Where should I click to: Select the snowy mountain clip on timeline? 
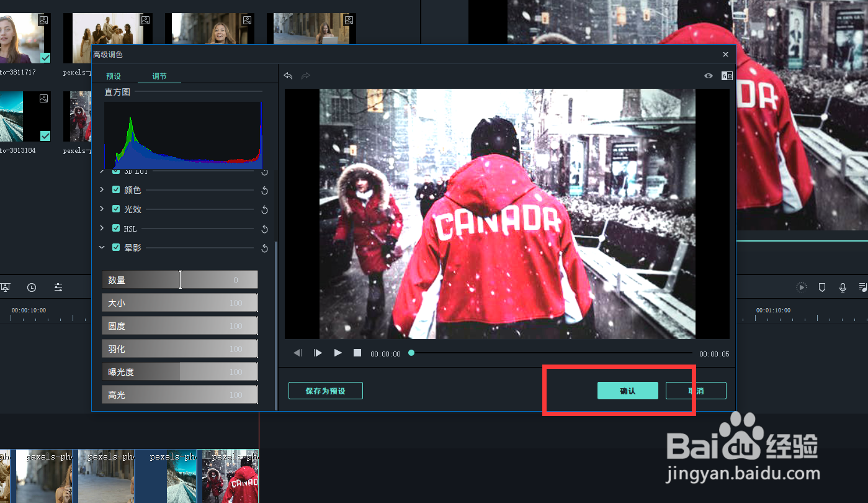tap(166, 476)
